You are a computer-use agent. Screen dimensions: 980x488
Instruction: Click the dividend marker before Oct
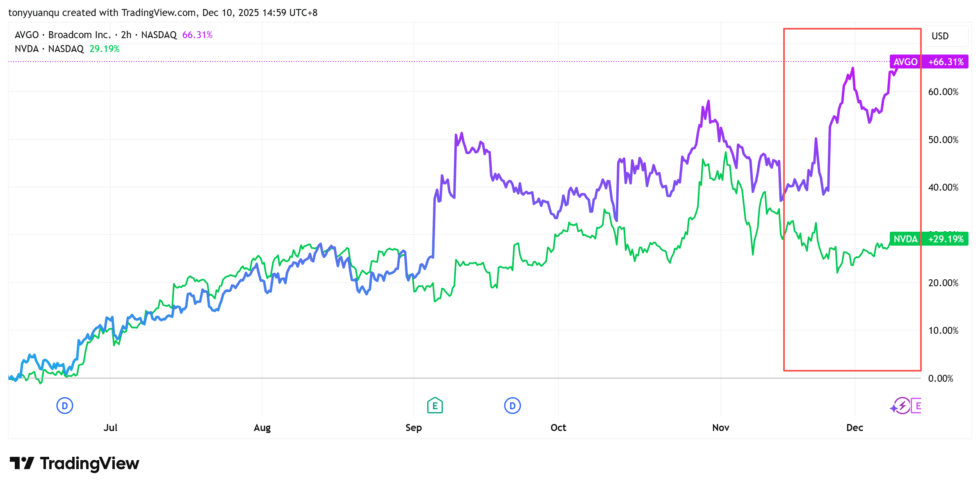pos(512,406)
